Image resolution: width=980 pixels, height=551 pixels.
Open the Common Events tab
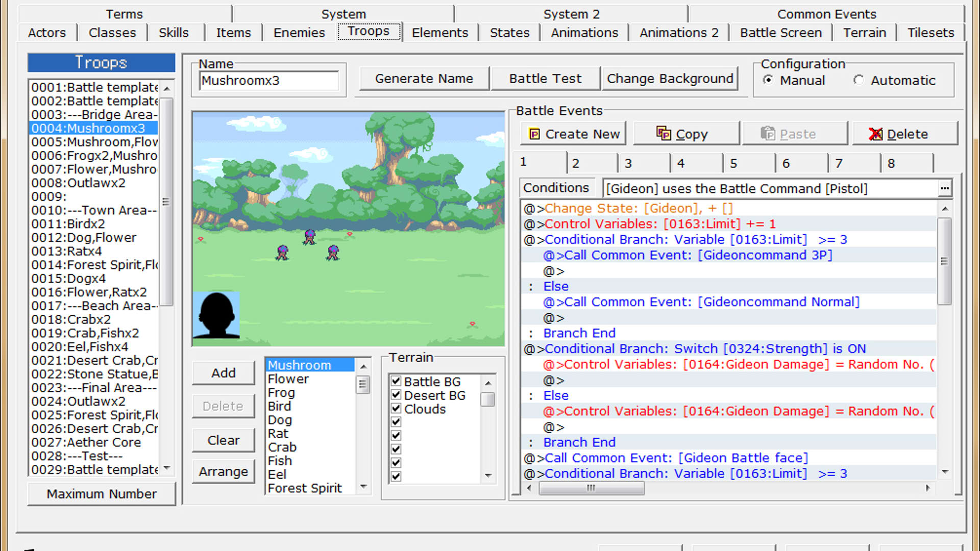[x=826, y=14]
